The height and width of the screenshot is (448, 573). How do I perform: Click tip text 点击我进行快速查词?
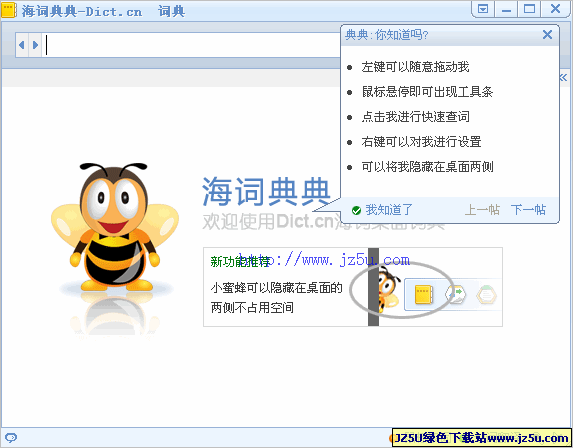pos(415,117)
